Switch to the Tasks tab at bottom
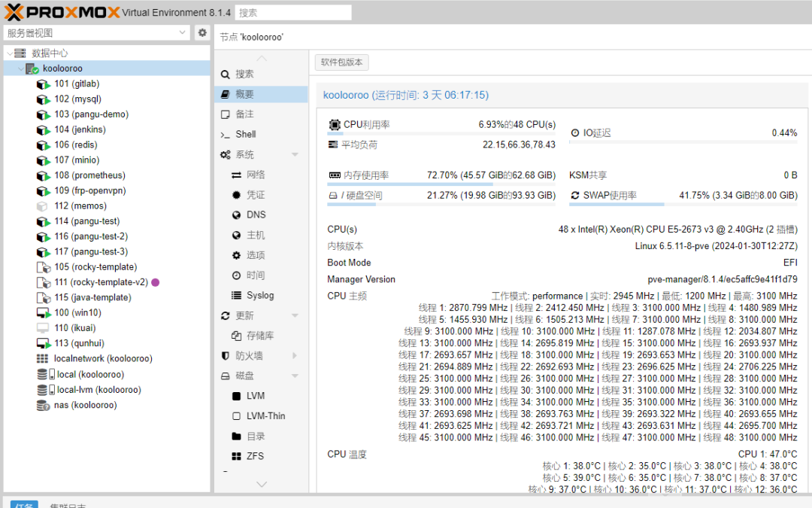 coord(24,504)
